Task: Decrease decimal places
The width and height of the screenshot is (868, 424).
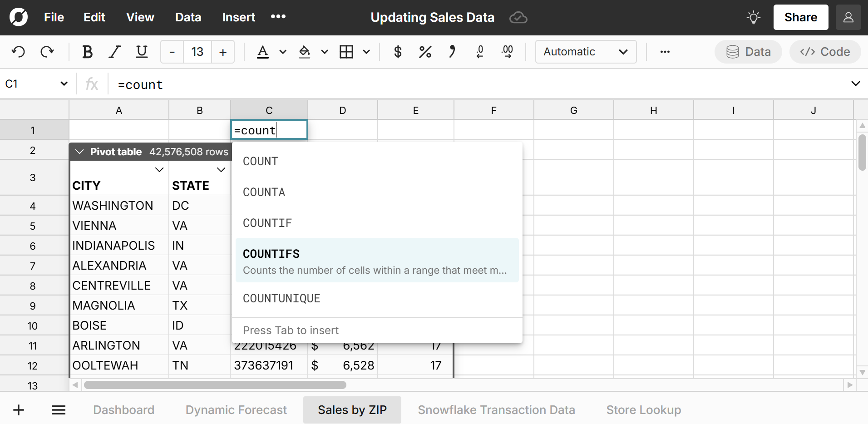Action: [x=480, y=52]
